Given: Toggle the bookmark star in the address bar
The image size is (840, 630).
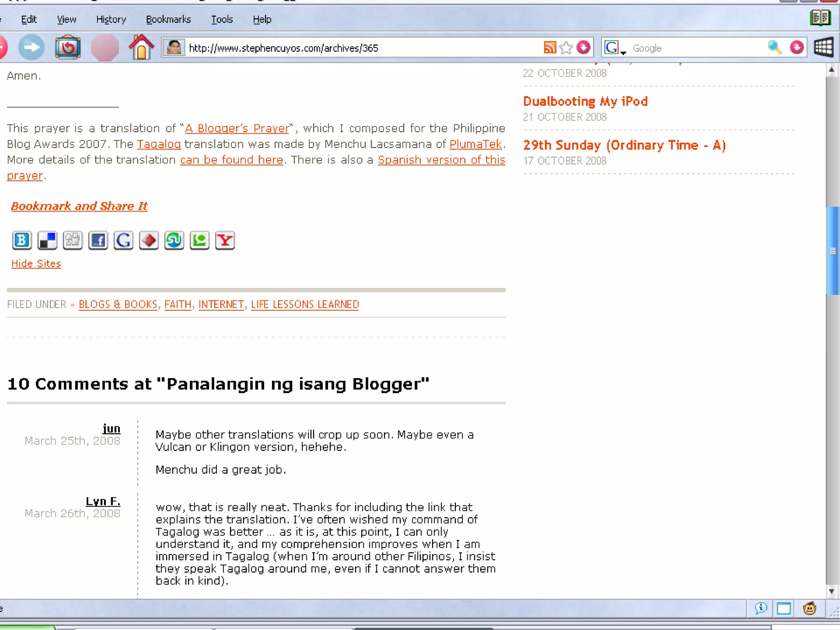Looking at the screenshot, I should 566,48.
